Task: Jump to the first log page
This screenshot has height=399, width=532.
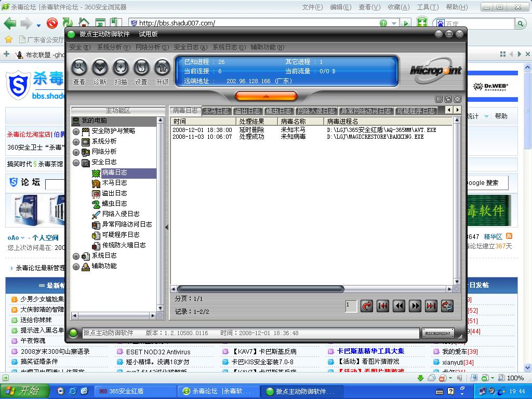Action: pyautogui.click(x=383, y=306)
